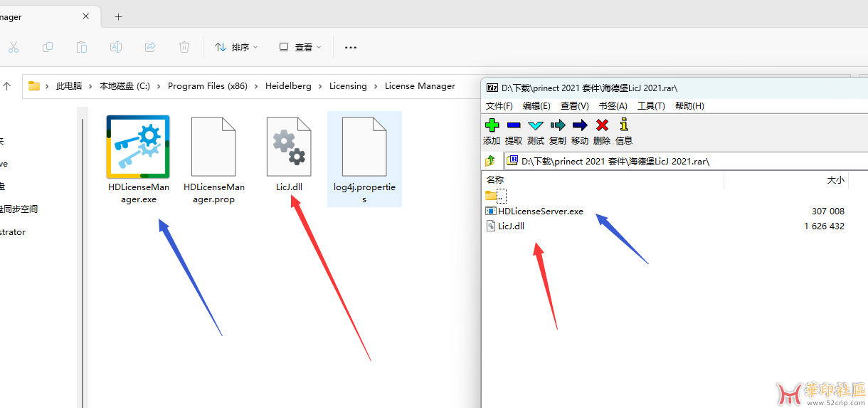Click the trash Delete icon in Explorer toolbar
This screenshot has width=868, height=408.
click(x=184, y=47)
